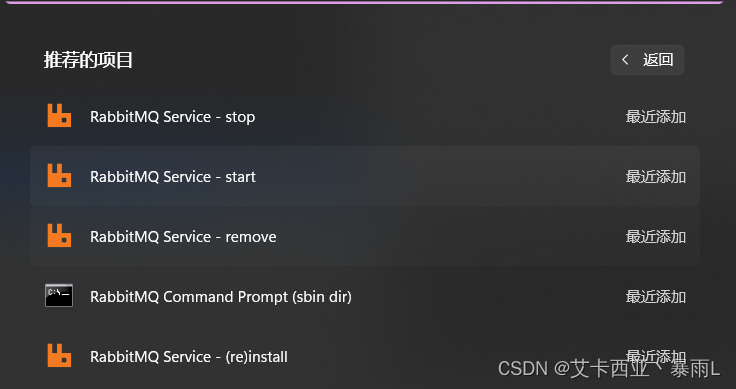This screenshot has width=736, height=389.
Task: Click the RabbitMQ icon beside Service - (re)install
Action: [59, 355]
